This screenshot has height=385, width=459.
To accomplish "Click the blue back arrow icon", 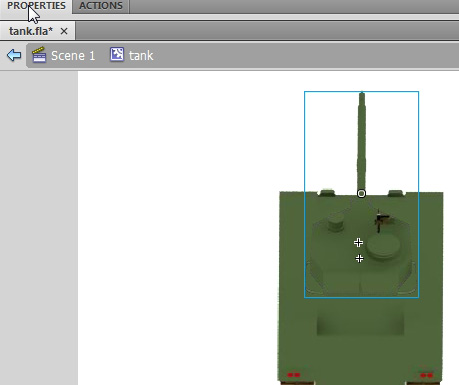I will pyautogui.click(x=14, y=55).
